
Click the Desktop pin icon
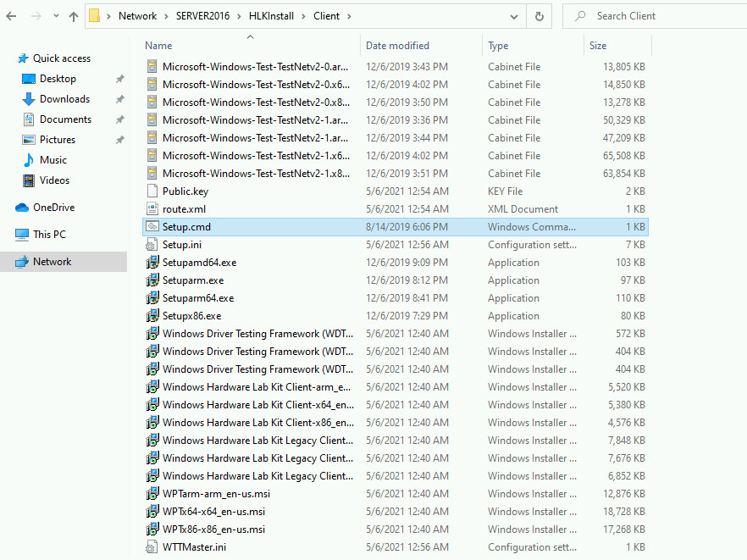tap(120, 79)
